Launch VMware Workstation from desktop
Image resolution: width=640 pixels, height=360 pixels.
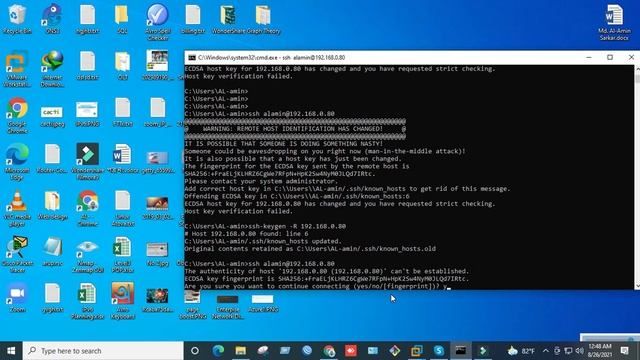coord(17,69)
